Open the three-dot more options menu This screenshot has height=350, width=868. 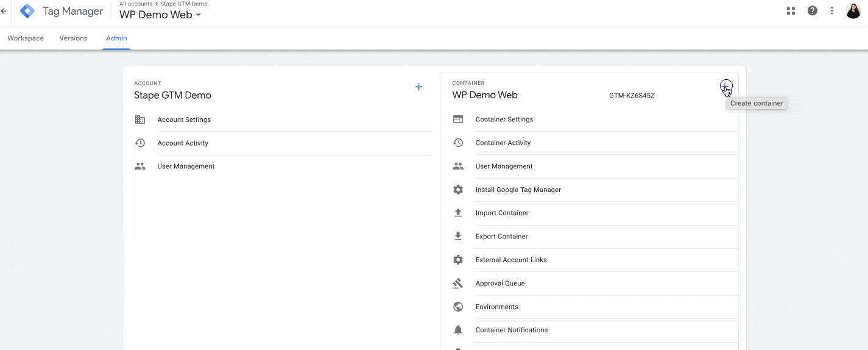831,10
